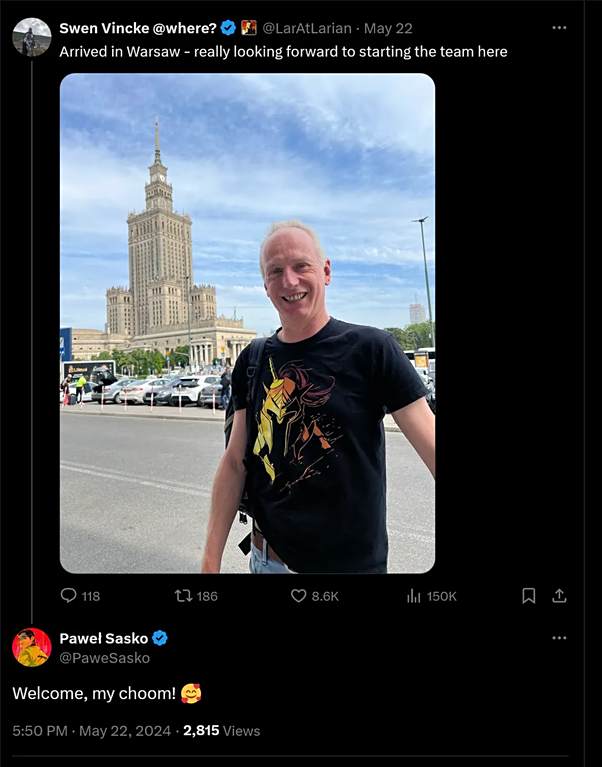Click the share icon under the photo

coord(559,595)
